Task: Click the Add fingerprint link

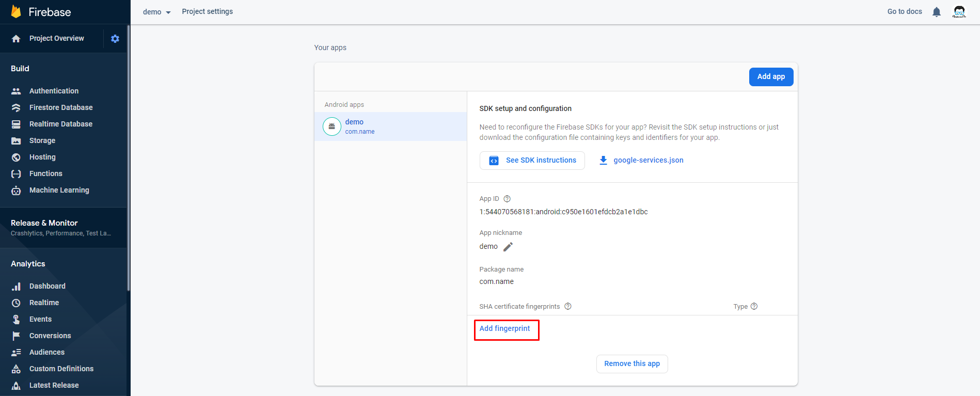Action: (504, 328)
